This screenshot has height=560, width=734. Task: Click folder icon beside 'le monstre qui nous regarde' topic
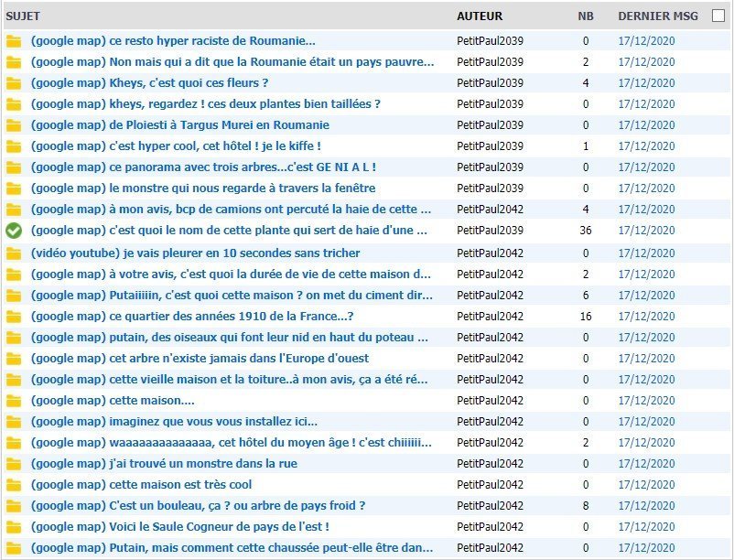click(x=14, y=188)
